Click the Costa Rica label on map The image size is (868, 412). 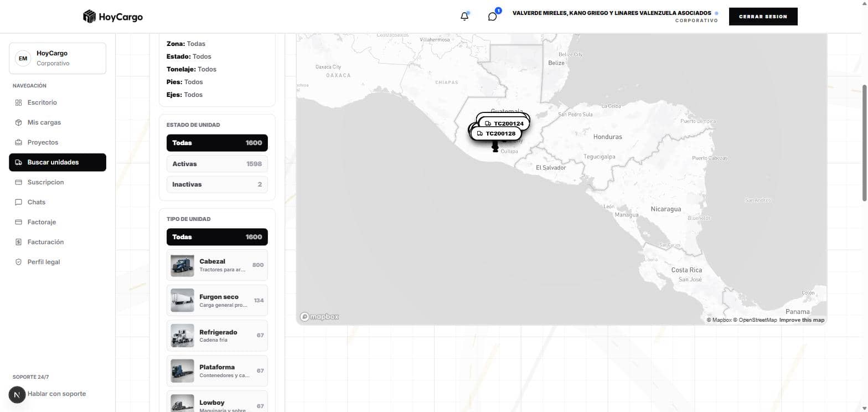(x=686, y=270)
